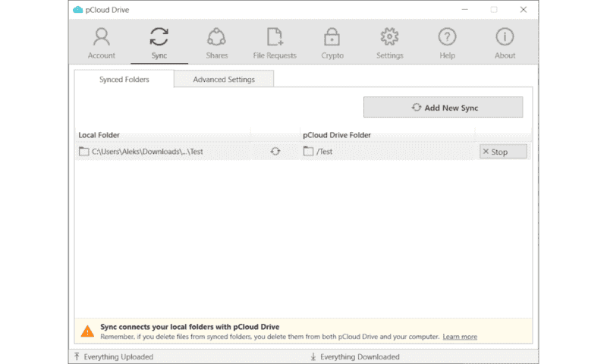Open the Account section

click(x=101, y=43)
